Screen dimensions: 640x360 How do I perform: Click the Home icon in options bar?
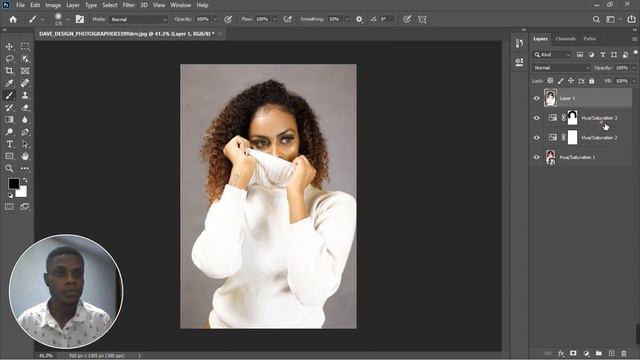[x=13, y=19]
